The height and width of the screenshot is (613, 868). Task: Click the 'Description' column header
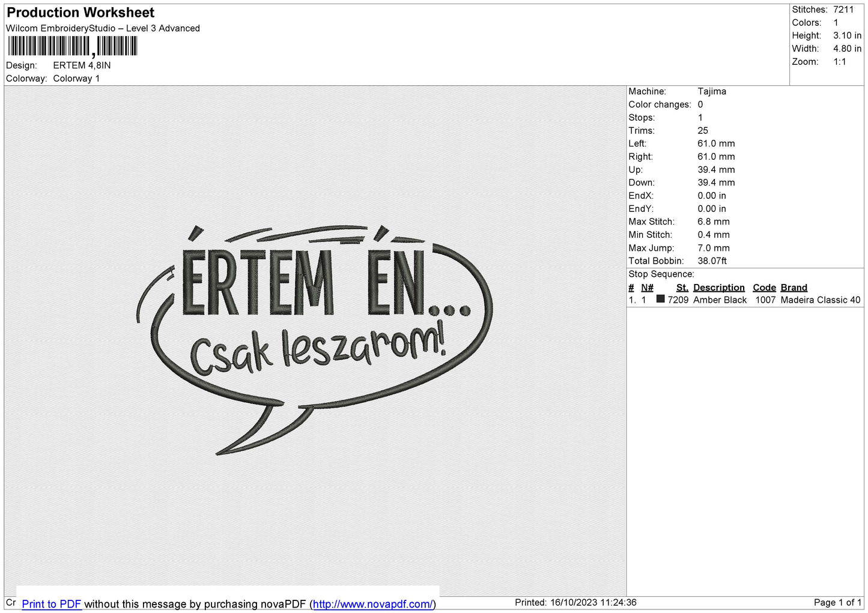718,288
